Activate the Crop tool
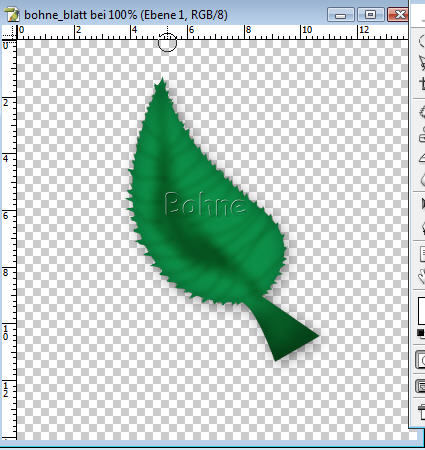 coord(422,83)
